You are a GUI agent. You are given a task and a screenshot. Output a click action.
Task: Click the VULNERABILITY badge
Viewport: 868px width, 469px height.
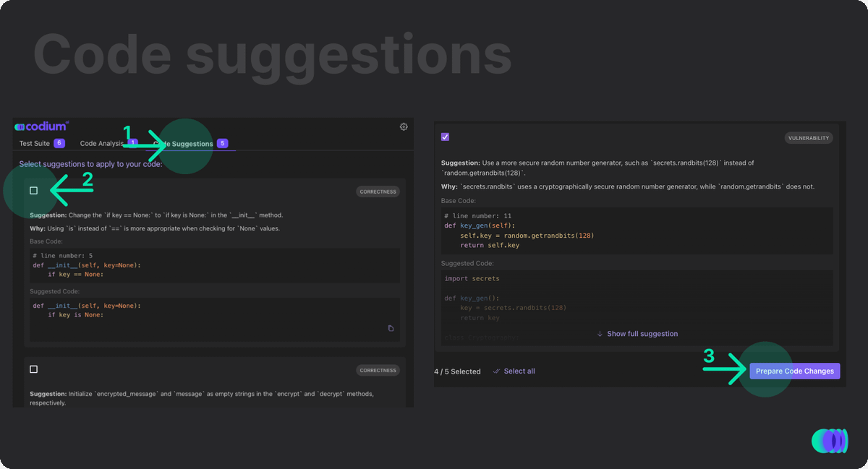(x=809, y=137)
